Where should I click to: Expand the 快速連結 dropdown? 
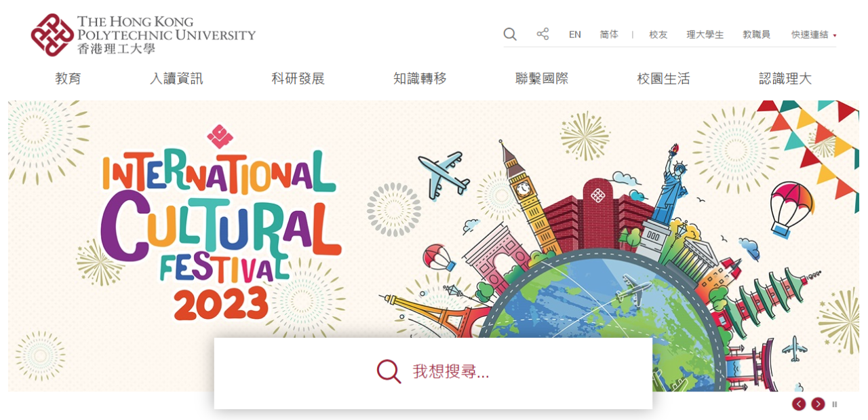pyautogui.click(x=814, y=35)
